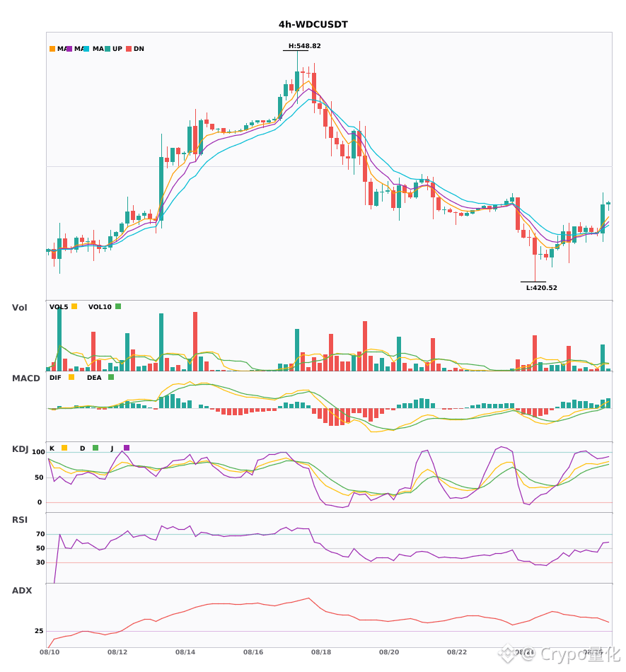Click the KDJ 0 axis value
The image size is (626, 672).
click(x=40, y=502)
